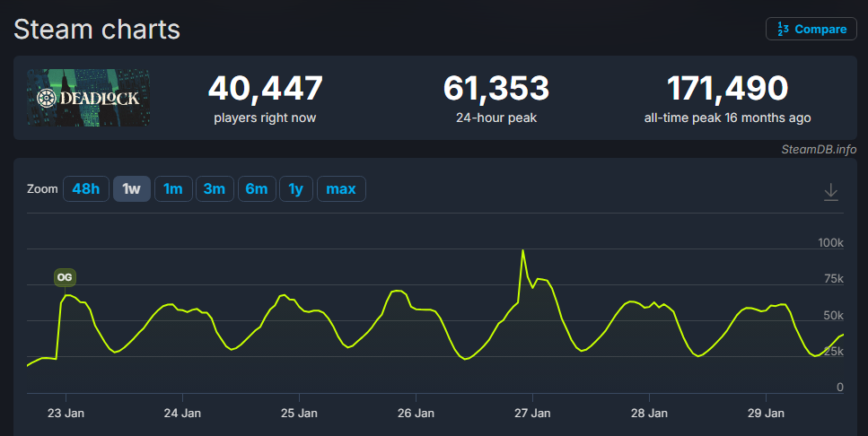The image size is (868, 436).
Task: Click the 23 Jan axis label
Action: click(66, 414)
